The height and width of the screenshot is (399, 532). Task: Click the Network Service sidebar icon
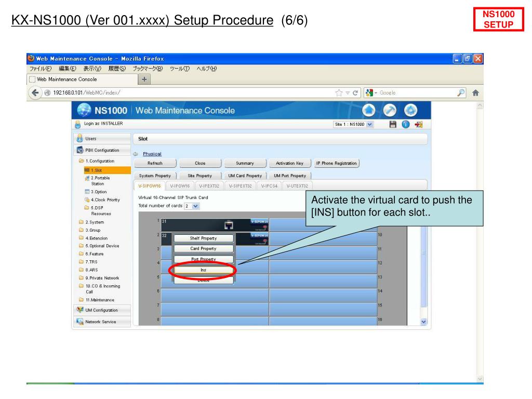pyautogui.click(x=80, y=321)
